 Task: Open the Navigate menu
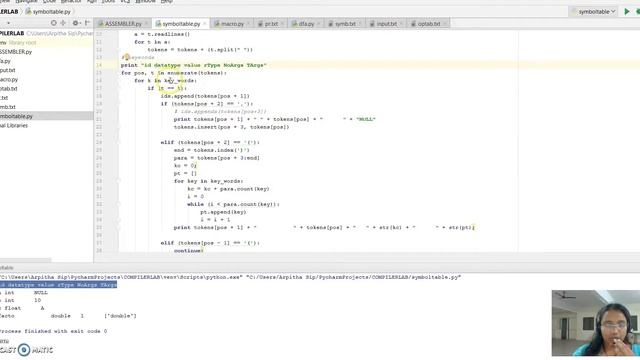(x=27, y=2)
